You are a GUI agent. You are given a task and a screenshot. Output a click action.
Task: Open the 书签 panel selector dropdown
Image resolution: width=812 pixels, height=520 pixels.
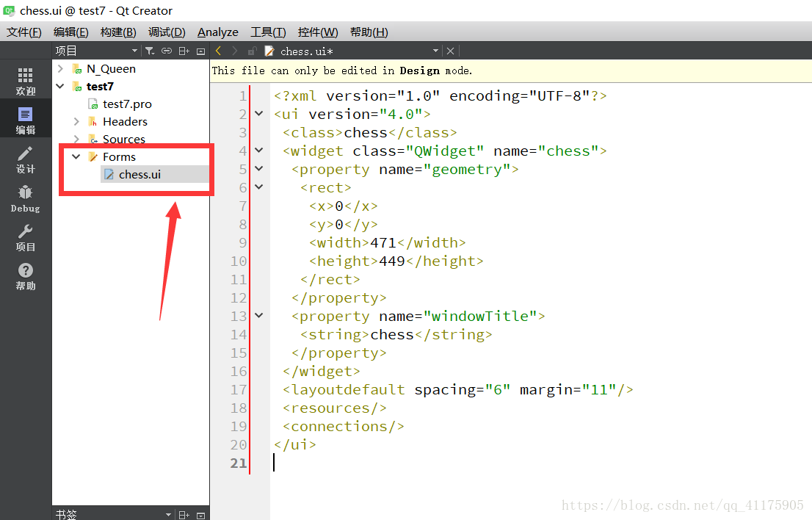[168, 515]
